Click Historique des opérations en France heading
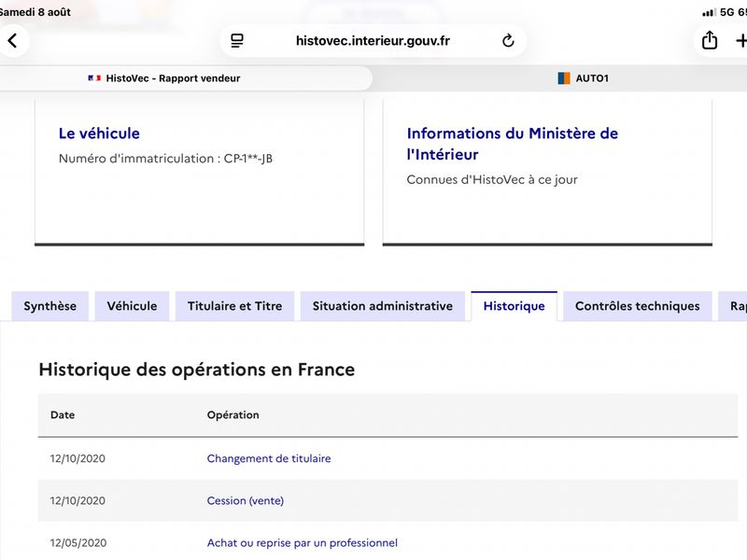 [197, 370]
